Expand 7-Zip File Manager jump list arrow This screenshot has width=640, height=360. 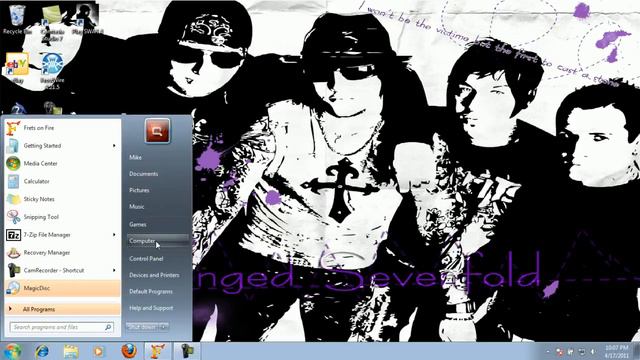[114, 235]
